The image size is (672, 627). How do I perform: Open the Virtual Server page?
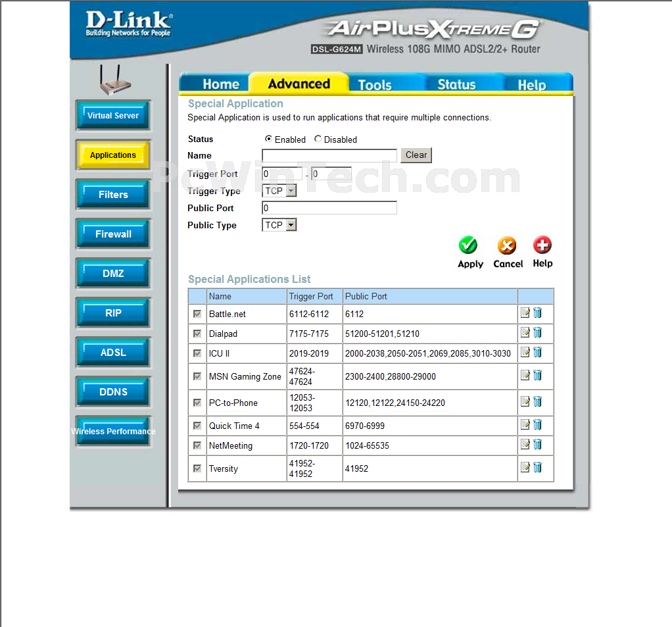click(x=113, y=115)
